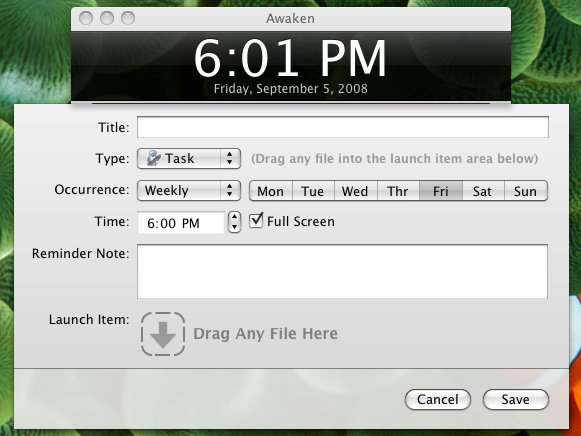This screenshot has width=581, height=436.
Task: Toggle the Mon day button
Action: [x=271, y=191]
